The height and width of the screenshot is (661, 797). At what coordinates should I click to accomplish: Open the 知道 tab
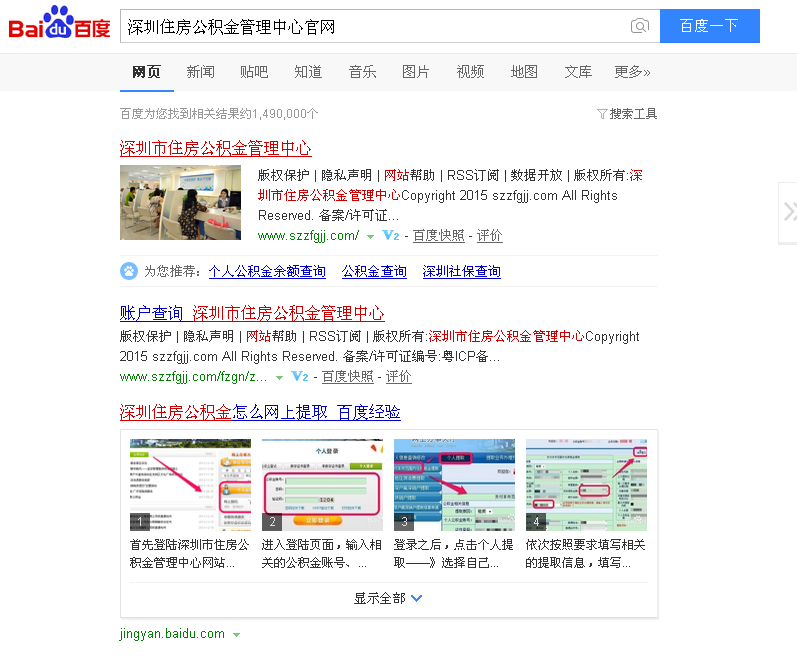[x=308, y=72]
